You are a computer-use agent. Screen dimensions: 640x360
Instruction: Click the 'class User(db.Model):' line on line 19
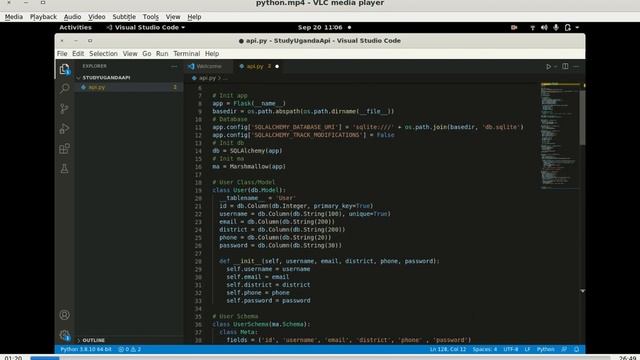pyautogui.click(x=249, y=190)
